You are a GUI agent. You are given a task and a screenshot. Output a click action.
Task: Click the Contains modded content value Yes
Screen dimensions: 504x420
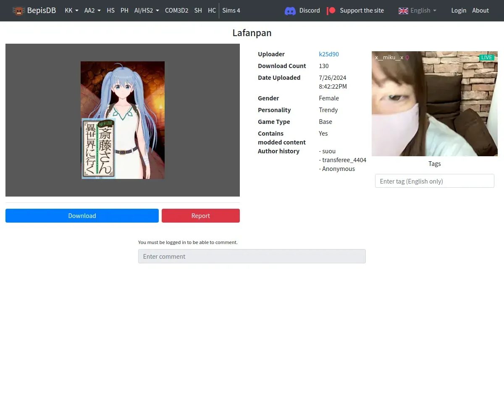323,134
